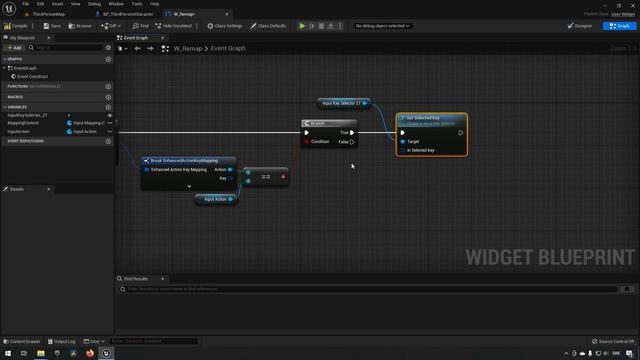Close the Find Results tab
Screen dimensions: 640x360
(x=162, y=279)
